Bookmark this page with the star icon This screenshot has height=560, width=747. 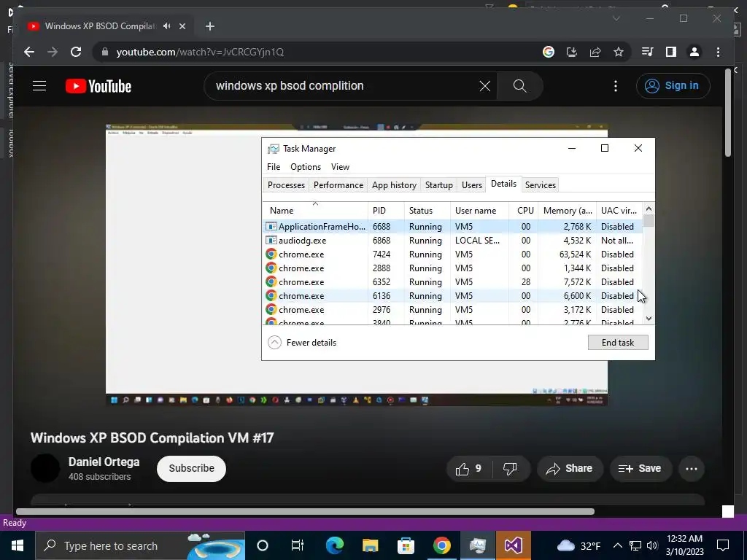[x=619, y=52]
